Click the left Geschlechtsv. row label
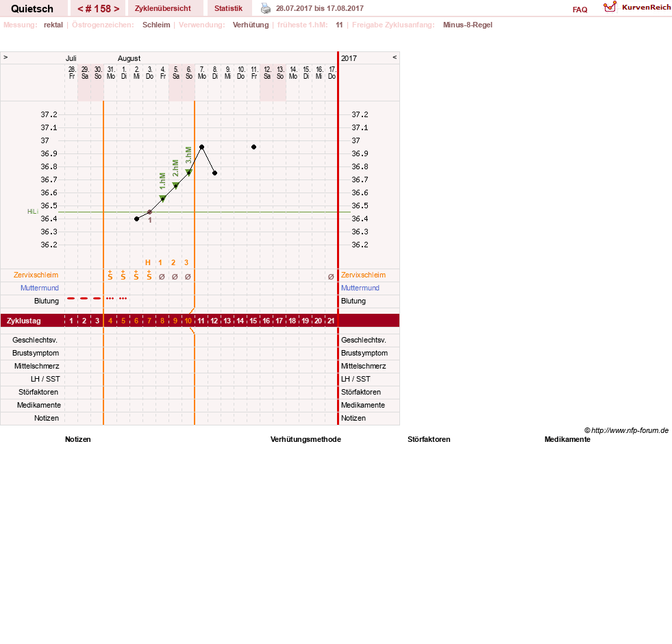 point(35,340)
